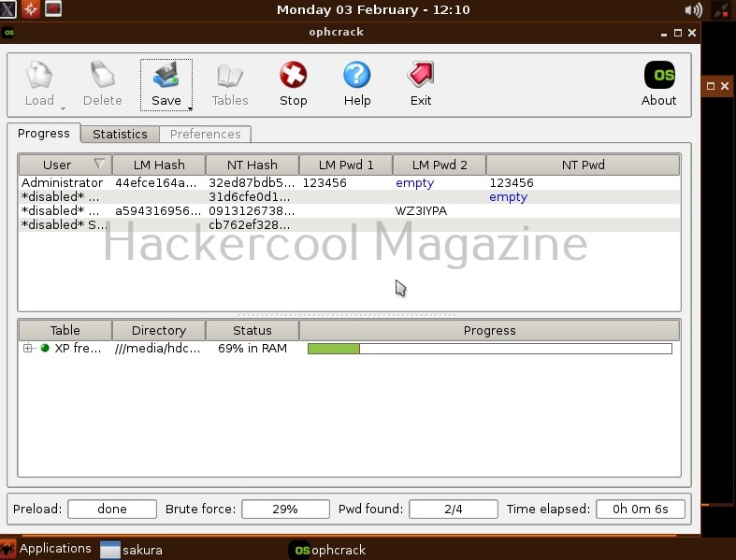Click the Save floppy icon
This screenshot has height=560, width=736.
166,76
